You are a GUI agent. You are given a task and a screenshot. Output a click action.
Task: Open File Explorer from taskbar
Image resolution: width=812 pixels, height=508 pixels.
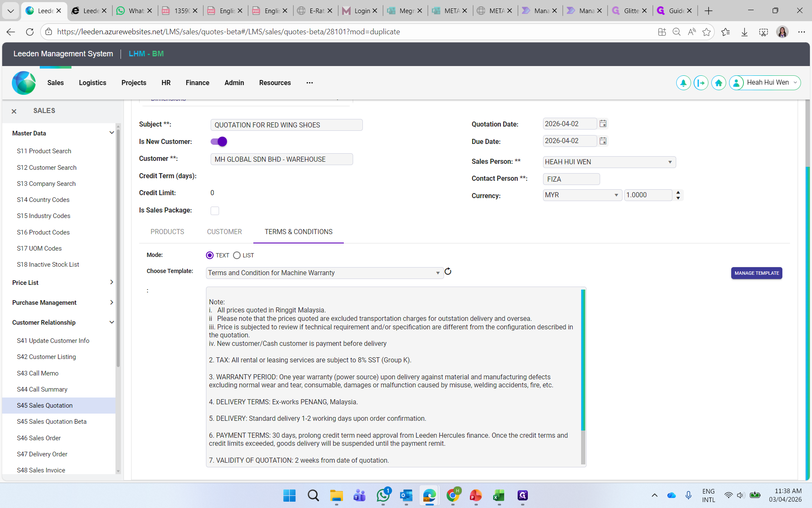coord(337,495)
